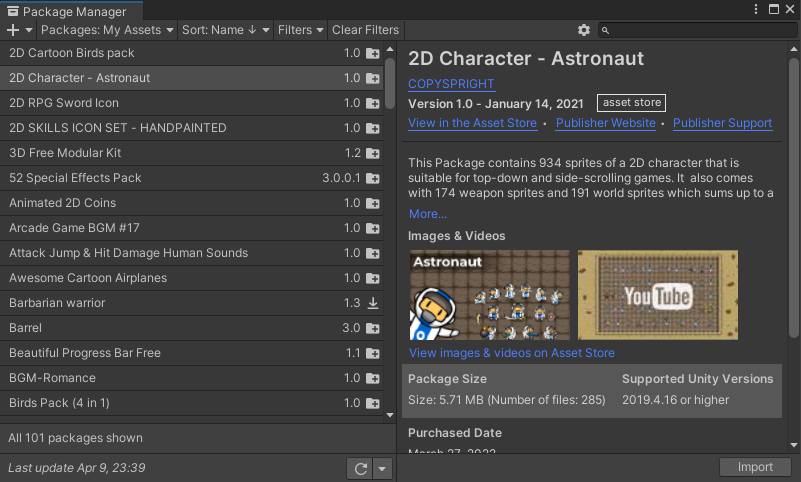Expand the add package dropdown arrow
Viewport: 801px width, 482px height.
pos(29,30)
